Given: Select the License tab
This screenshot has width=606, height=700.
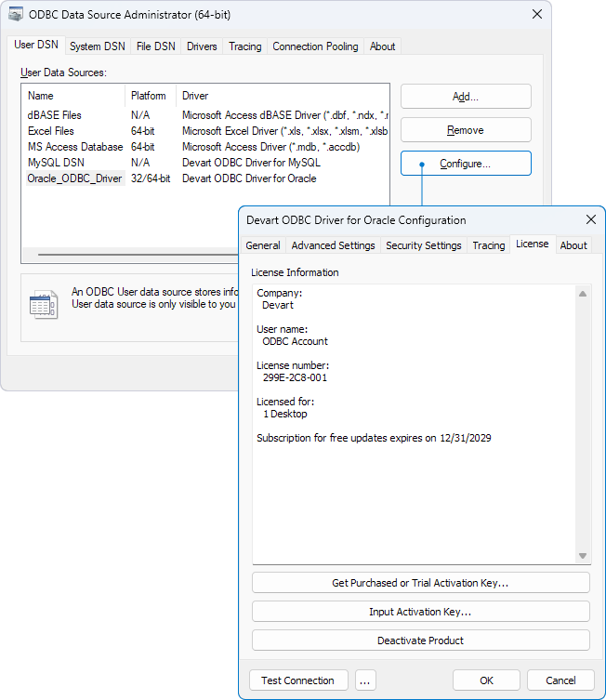Looking at the screenshot, I should [533, 244].
